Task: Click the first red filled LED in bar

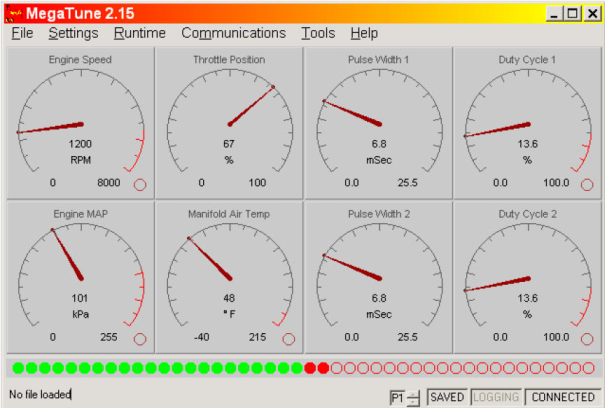Action: (310, 368)
